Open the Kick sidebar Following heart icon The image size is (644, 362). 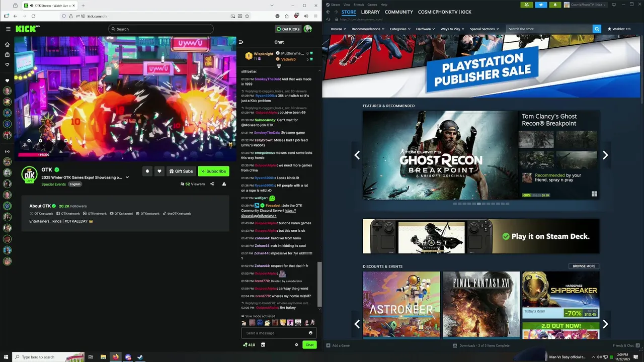(7, 64)
